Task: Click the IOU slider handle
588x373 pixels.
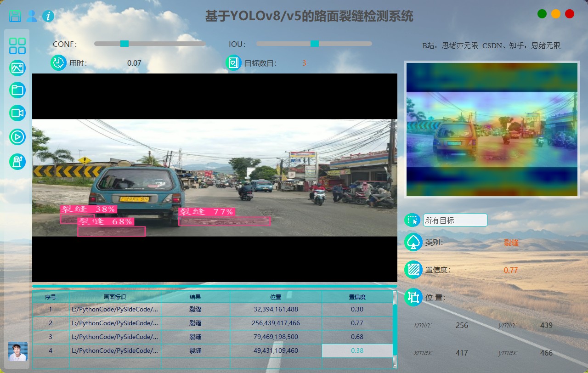Action: [x=314, y=44]
